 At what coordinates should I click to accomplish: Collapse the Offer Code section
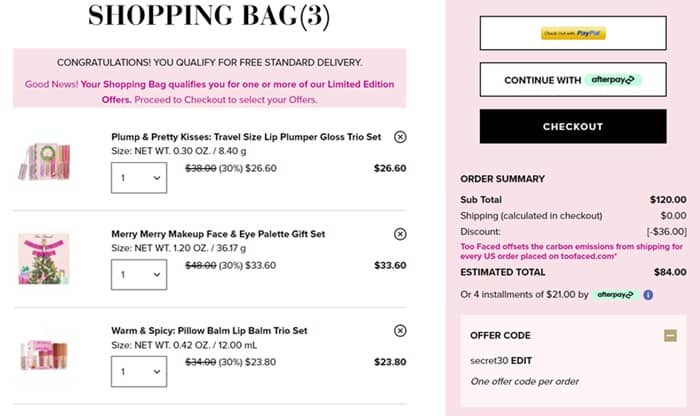pos(670,335)
